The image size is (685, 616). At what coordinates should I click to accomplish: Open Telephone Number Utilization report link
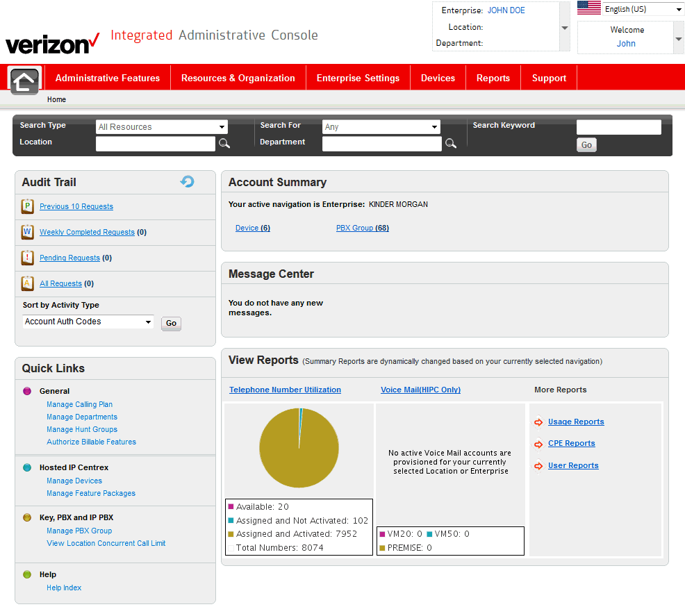coord(286,390)
